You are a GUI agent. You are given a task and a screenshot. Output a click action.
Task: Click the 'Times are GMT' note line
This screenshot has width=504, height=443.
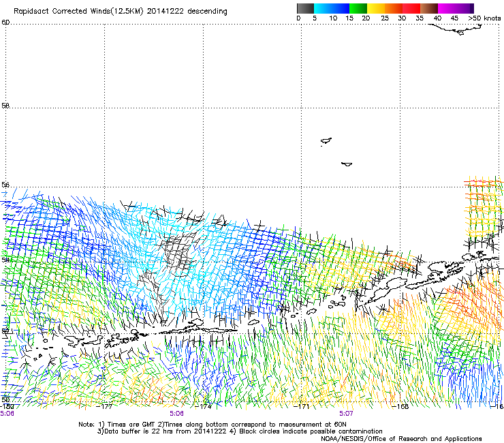point(212,425)
